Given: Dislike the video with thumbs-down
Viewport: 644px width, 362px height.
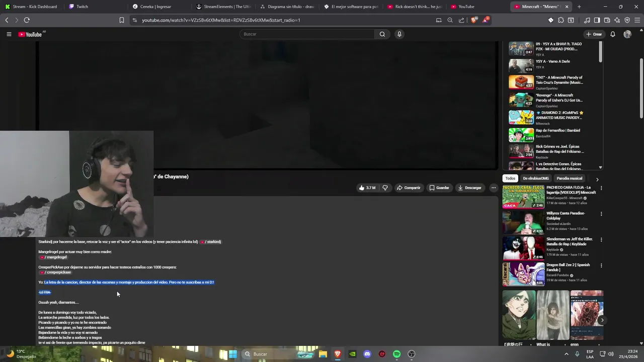Looking at the screenshot, I should pos(385,188).
